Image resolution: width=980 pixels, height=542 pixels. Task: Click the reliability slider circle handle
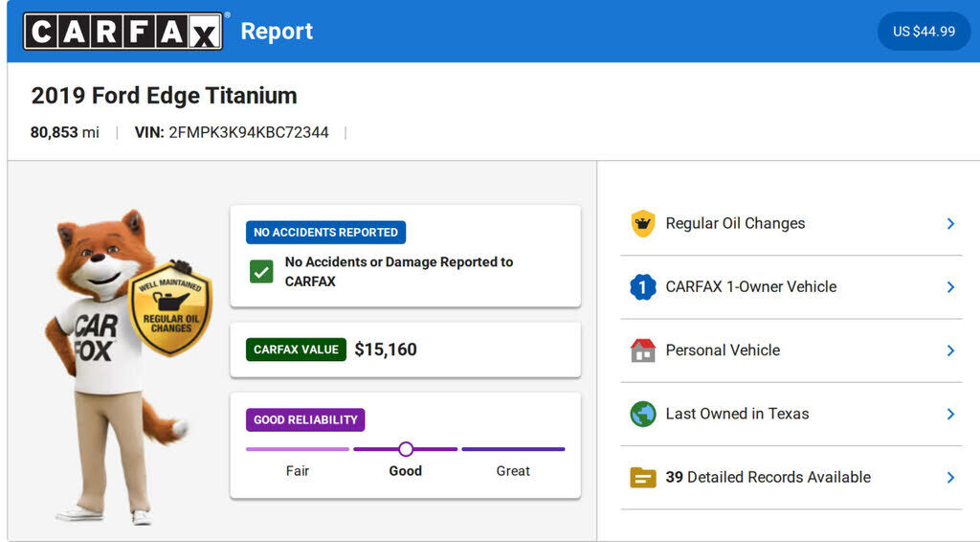tap(406, 448)
